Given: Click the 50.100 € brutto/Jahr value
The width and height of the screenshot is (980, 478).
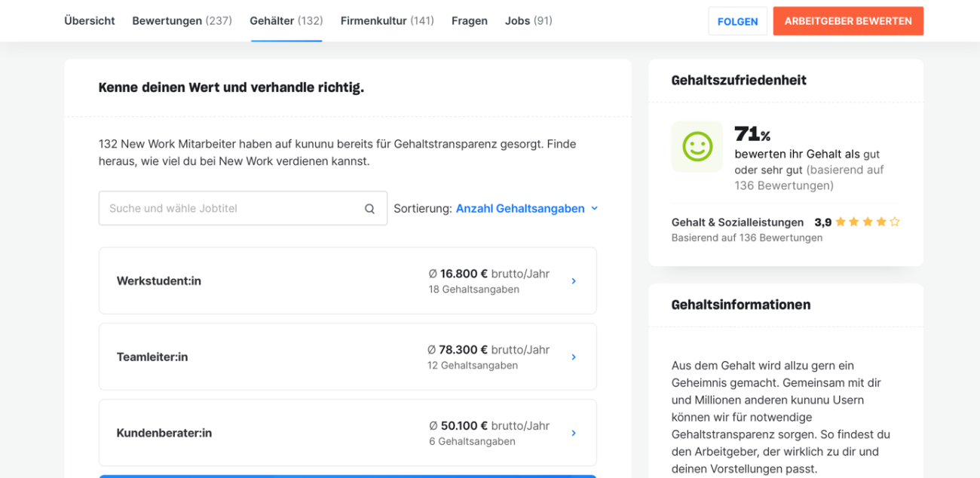Looking at the screenshot, I should (x=489, y=426).
